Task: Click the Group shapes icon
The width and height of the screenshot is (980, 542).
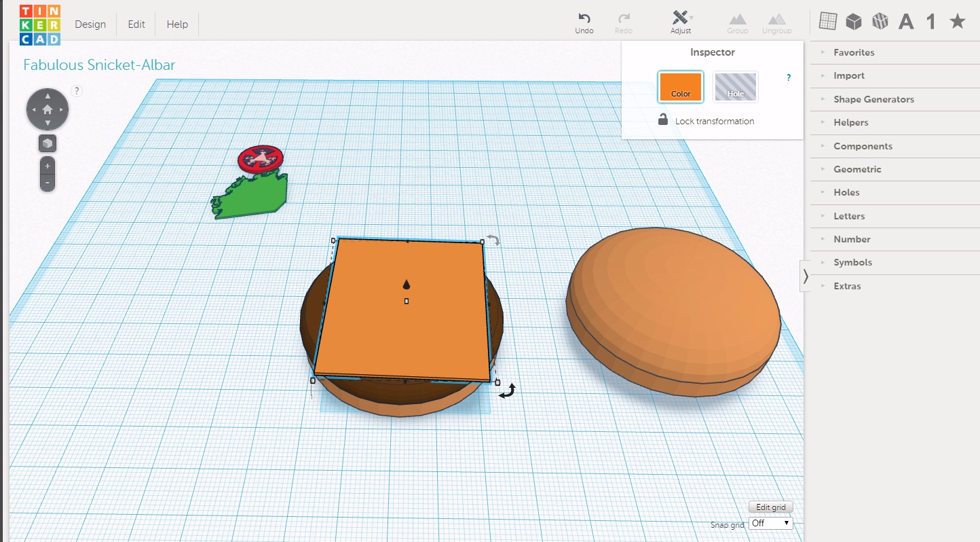Action: click(737, 23)
